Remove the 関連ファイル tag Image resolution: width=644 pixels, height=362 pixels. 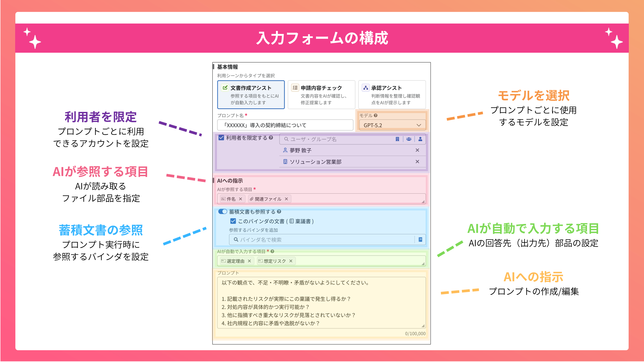pos(287,199)
